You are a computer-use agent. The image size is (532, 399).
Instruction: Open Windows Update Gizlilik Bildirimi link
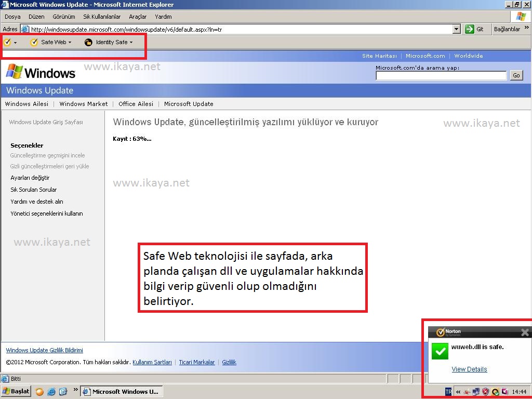click(x=45, y=350)
